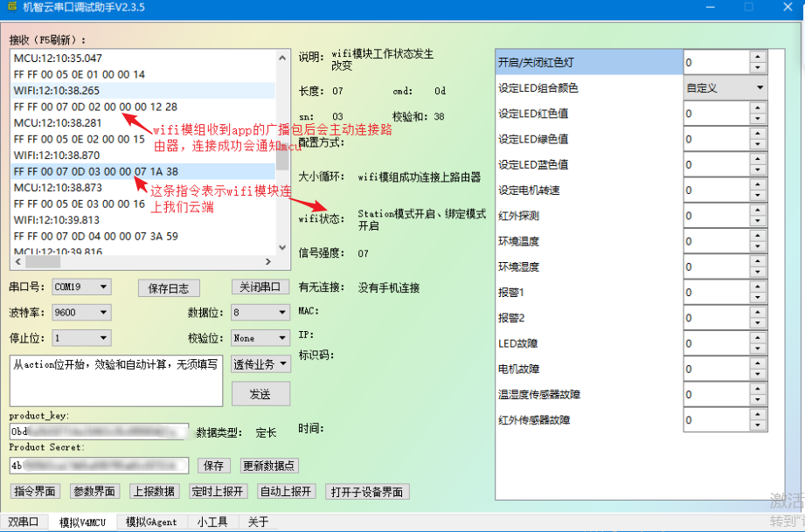Open the 串口号 COM19 dropdown
805x532 pixels.
(104, 287)
